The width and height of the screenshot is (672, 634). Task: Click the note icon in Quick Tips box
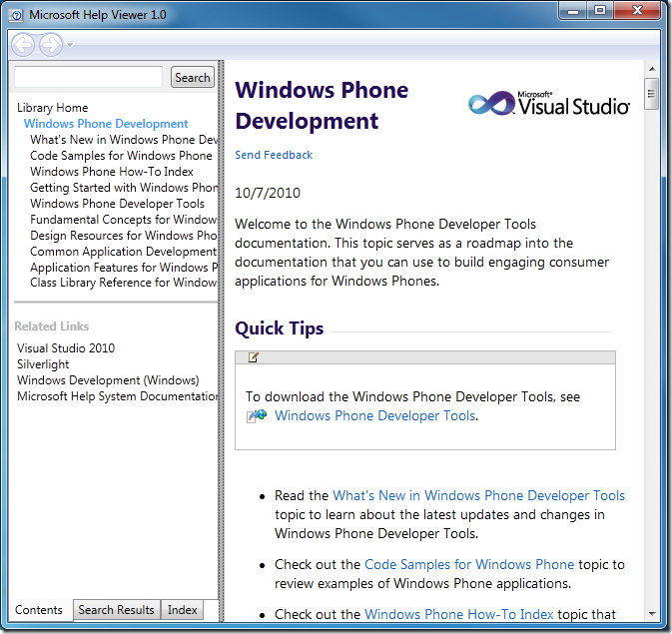(x=254, y=357)
